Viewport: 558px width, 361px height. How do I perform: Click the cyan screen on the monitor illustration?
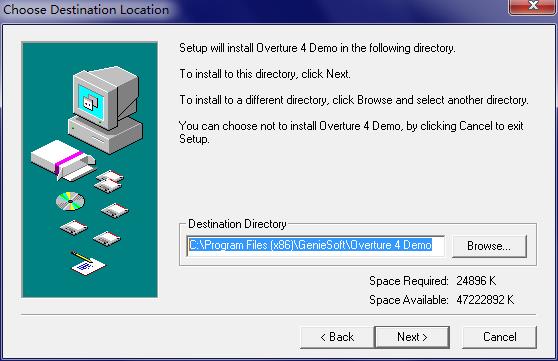pyautogui.click(x=91, y=103)
